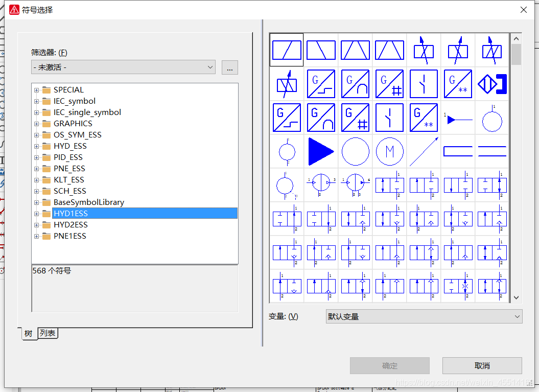Open the filter dropdown showing 未激活
539x392 pixels.
click(x=123, y=67)
